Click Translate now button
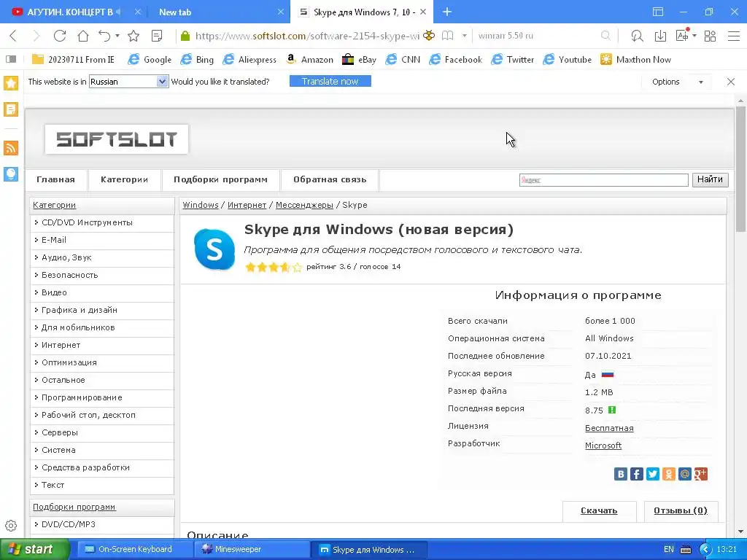This screenshot has width=747, height=560. pyautogui.click(x=330, y=82)
